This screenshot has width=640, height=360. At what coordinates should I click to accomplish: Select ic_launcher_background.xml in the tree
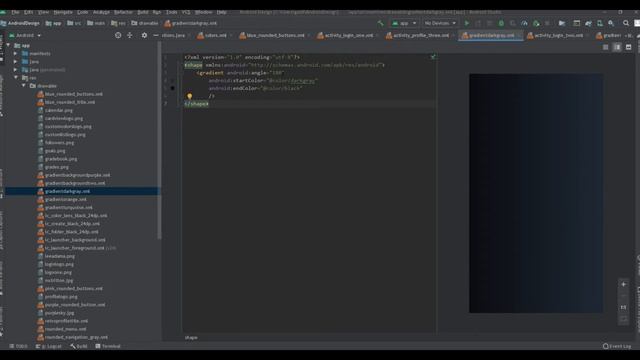click(x=75, y=240)
